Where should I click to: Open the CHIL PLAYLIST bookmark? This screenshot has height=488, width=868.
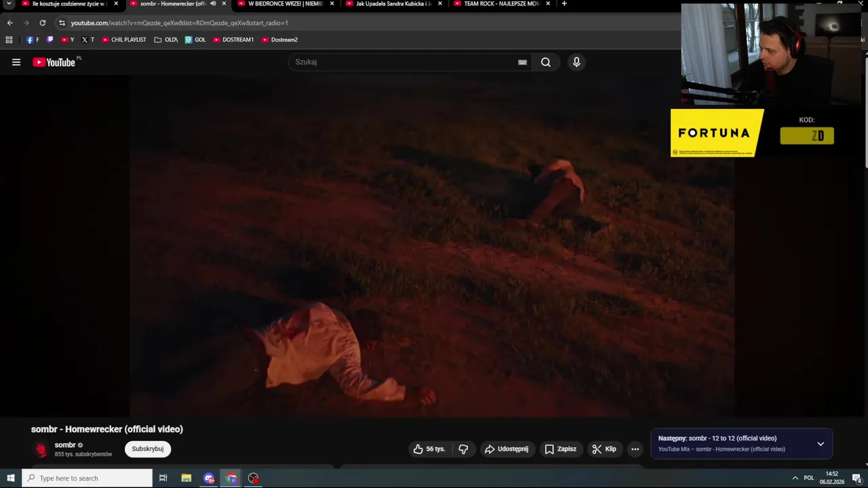124,39
